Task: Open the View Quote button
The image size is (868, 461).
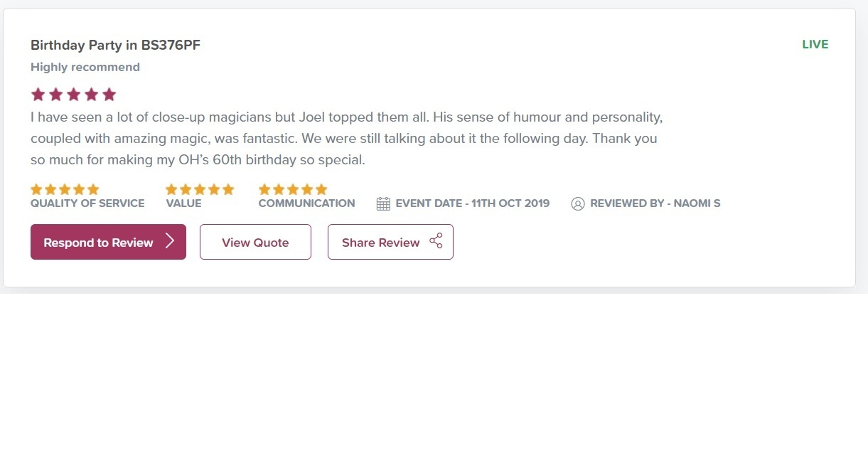Action: click(x=255, y=243)
